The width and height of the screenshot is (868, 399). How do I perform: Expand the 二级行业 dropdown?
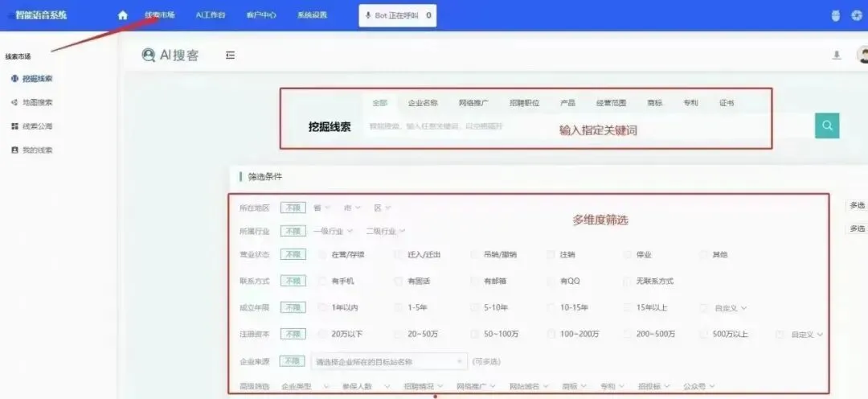point(386,231)
